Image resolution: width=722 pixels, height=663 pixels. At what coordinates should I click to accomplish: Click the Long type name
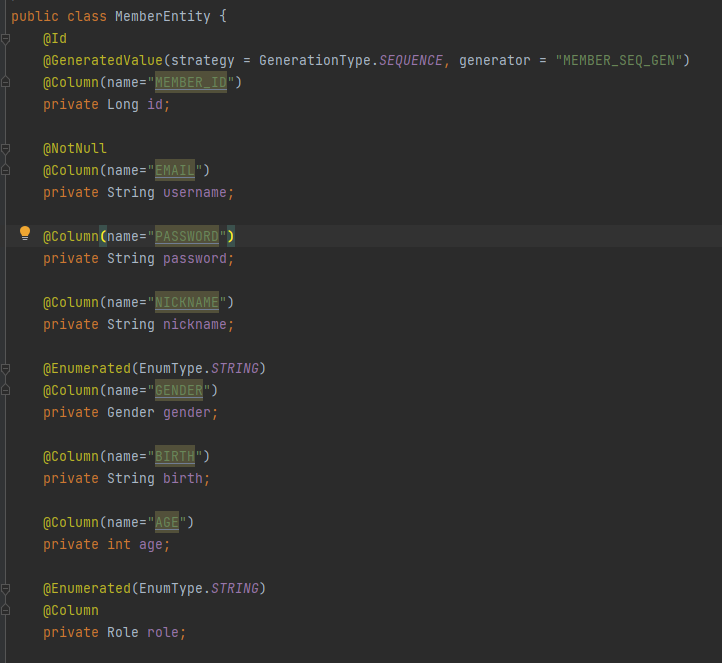(x=122, y=105)
